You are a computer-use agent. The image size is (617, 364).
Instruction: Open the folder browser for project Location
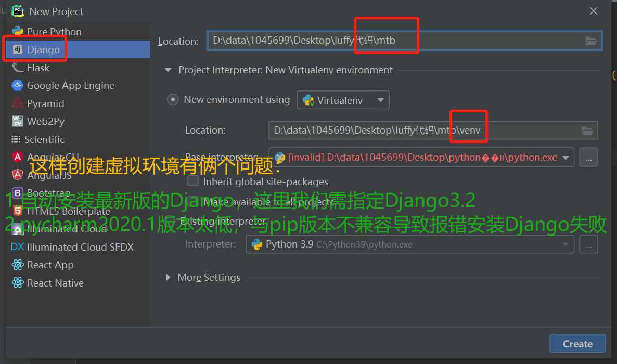pos(591,40)
